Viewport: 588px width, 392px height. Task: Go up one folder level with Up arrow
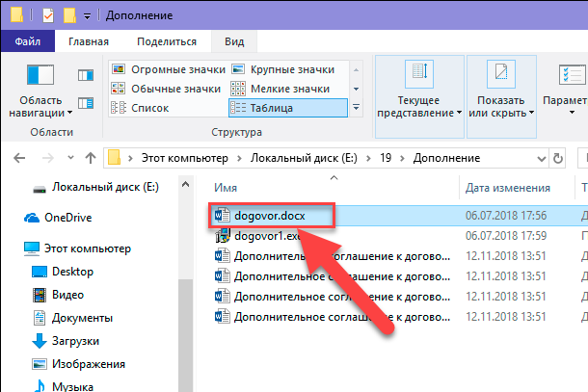90,156
